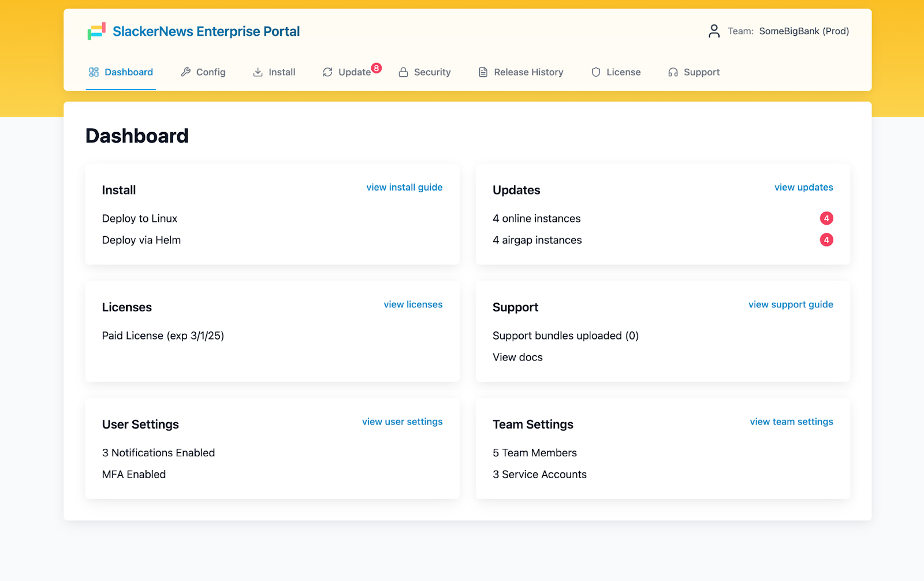Image resolution: width=924 pixels, height=581 pixels.
Task: Click the License shield icon
Action: pos(596,72)
